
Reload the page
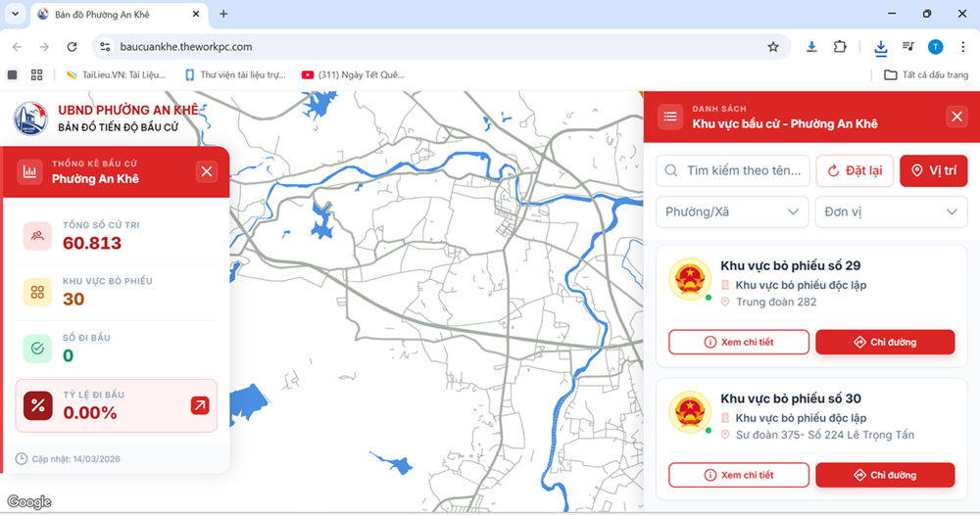click(x=72, y=46)
